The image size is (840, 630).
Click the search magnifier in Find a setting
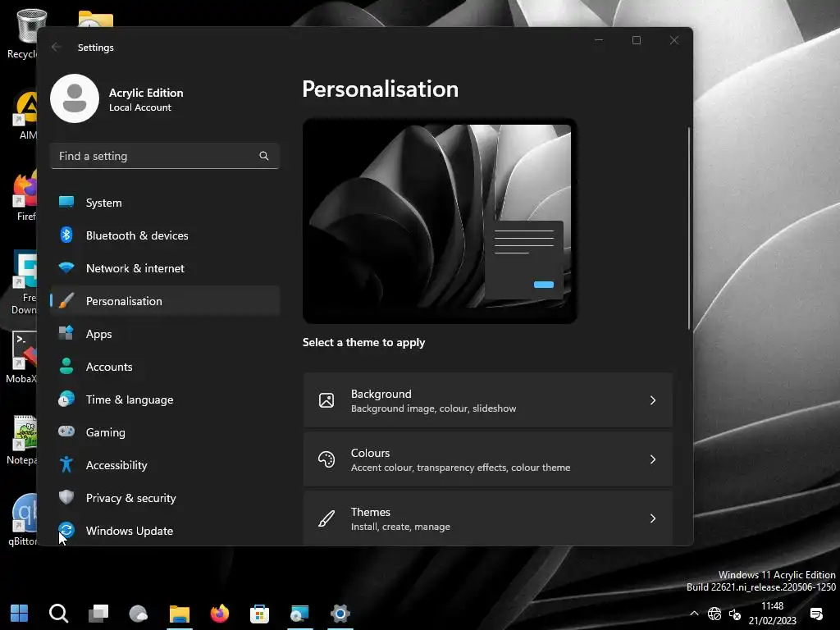(263, 156)
